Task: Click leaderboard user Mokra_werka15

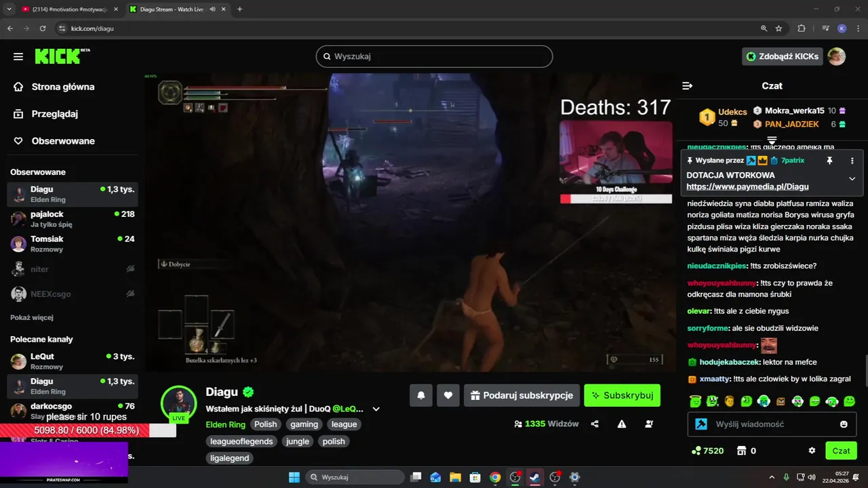Action: point(794,110)
